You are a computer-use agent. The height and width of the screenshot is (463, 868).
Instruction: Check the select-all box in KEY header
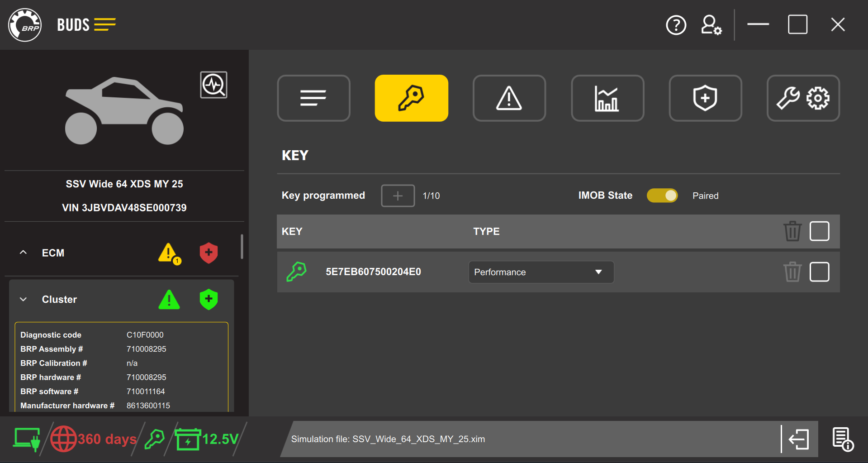[819, 231]
